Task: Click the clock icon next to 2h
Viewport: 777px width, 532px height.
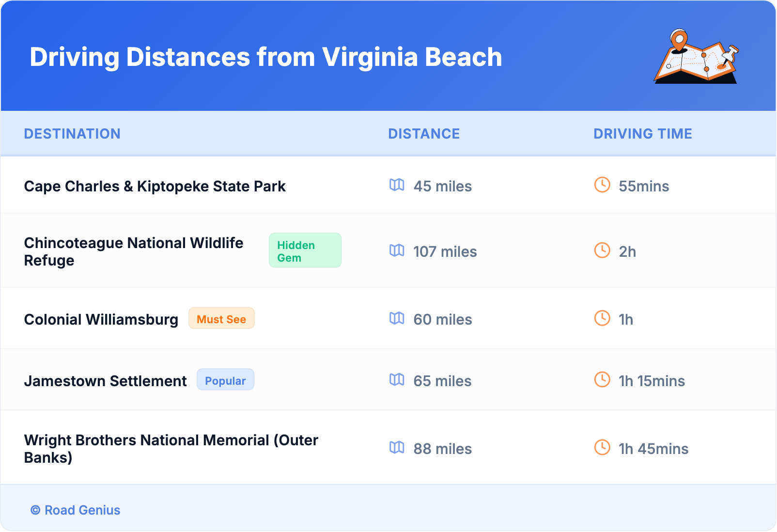Action: point(602,250)
